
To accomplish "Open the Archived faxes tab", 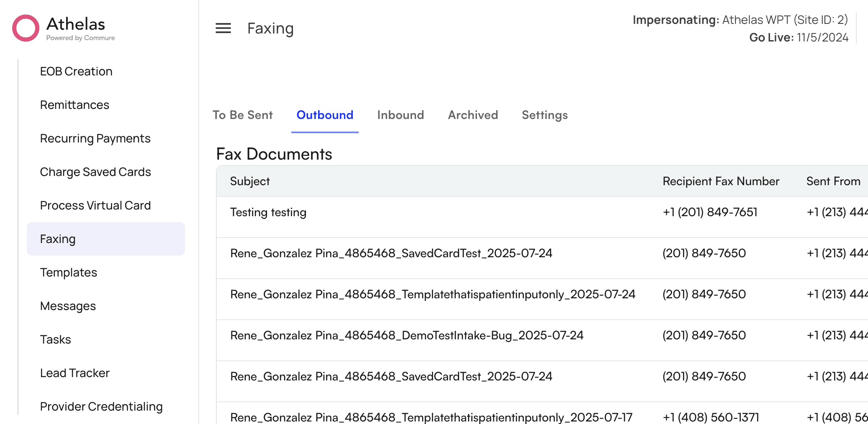I will click(x=473, y=115).
